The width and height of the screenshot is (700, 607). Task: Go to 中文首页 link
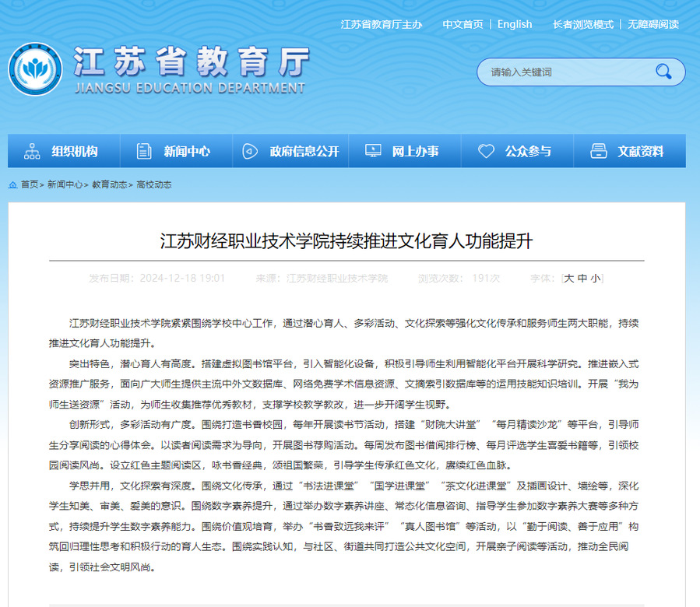[463, 24]
